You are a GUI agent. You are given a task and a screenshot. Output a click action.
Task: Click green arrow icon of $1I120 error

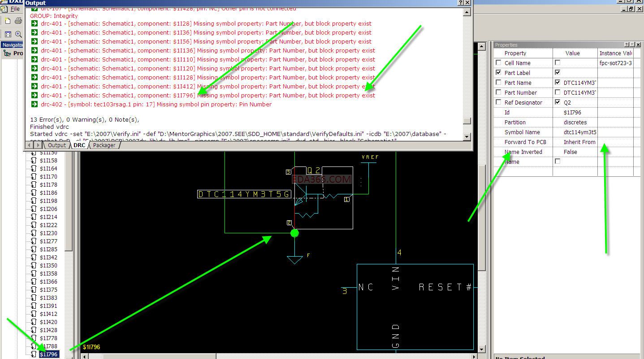pyautogui.click(x=35, y=68)
